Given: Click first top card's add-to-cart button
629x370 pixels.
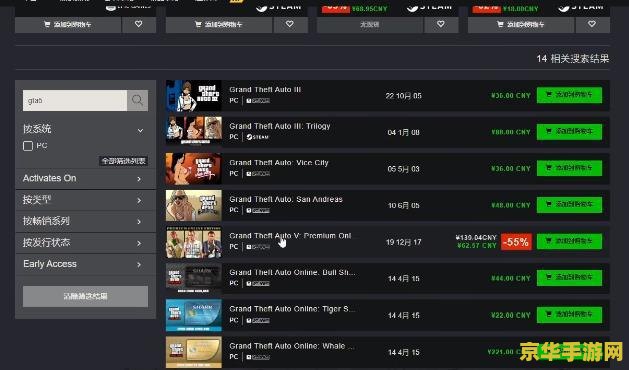Looking at the screenshot, I should point(68,24).
